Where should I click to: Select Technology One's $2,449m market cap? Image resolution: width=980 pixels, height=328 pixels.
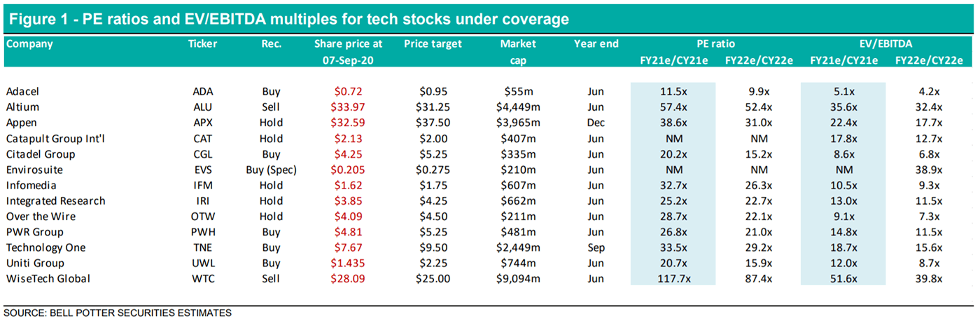click(518, 247)
